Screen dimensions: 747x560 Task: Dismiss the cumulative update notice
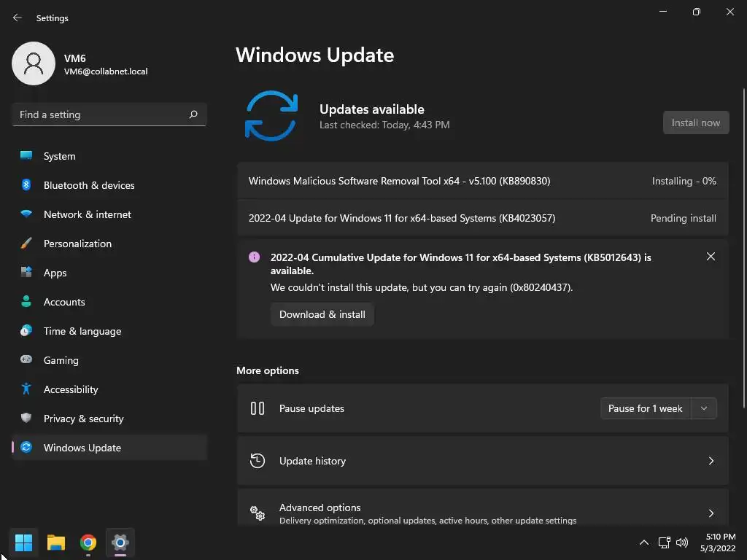pyautogui.click(x=711, y=256)
